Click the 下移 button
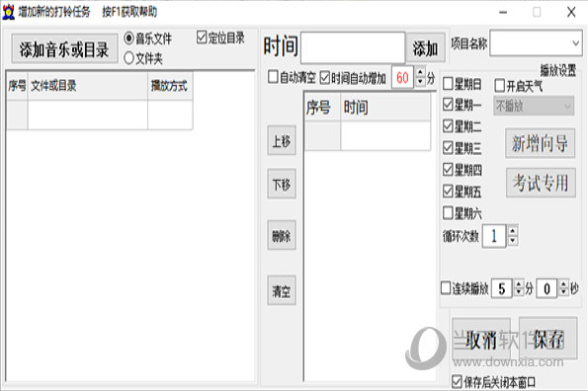Image resolution: width=588 pixels, height=391 pixels. [x=282, y=184]
